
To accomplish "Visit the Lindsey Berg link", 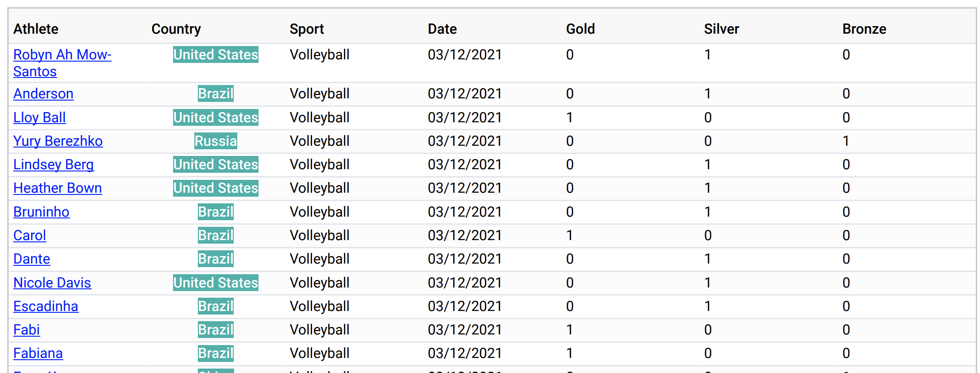I will [x=54, y=164].
